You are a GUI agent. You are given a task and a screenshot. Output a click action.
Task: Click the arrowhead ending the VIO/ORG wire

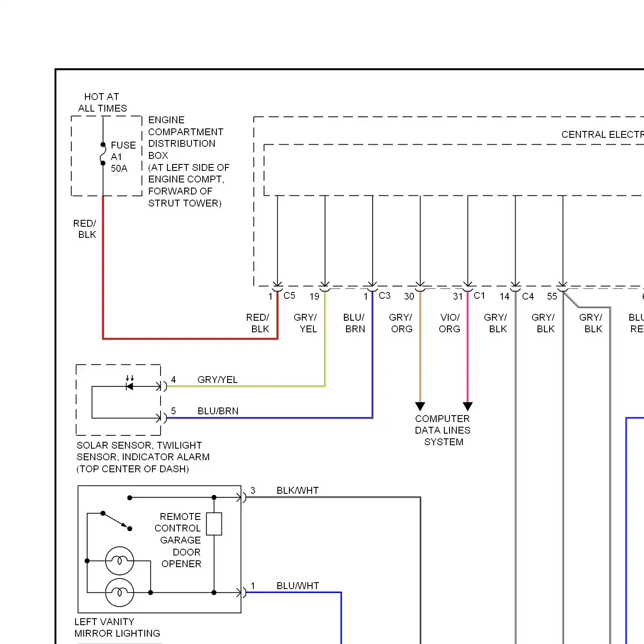468,406
